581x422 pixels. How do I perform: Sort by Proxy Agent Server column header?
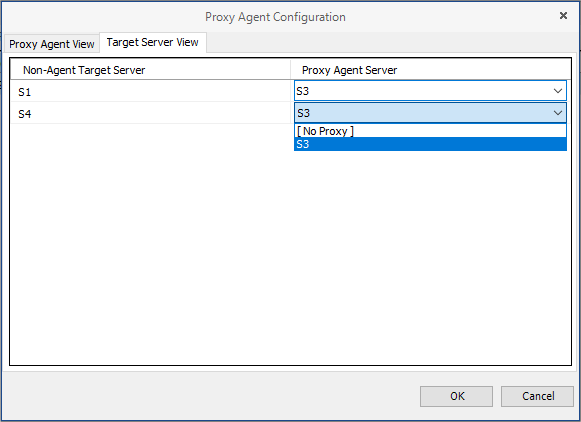click(431, 70)
